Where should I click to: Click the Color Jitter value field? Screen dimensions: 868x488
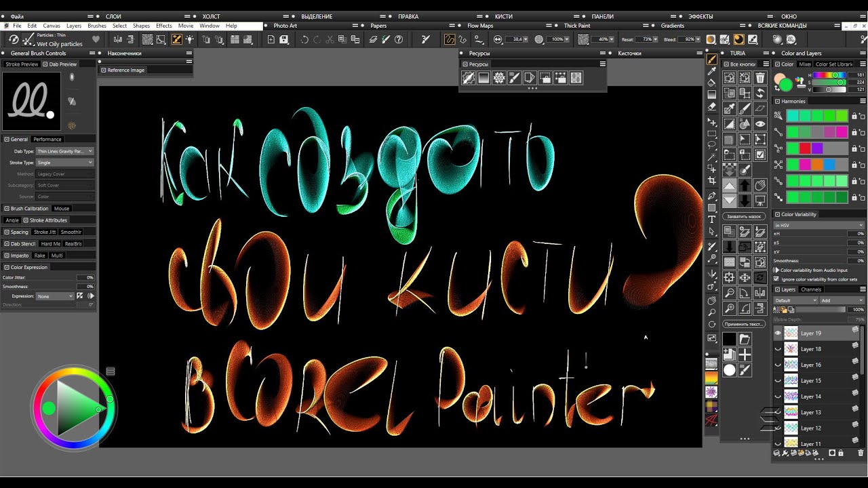tap(85, 278)
